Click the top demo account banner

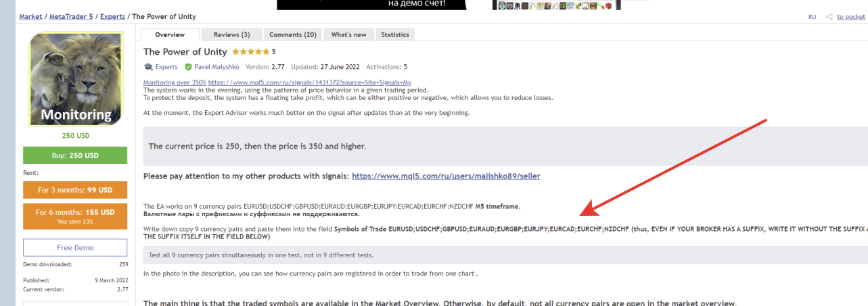point(371,5)
